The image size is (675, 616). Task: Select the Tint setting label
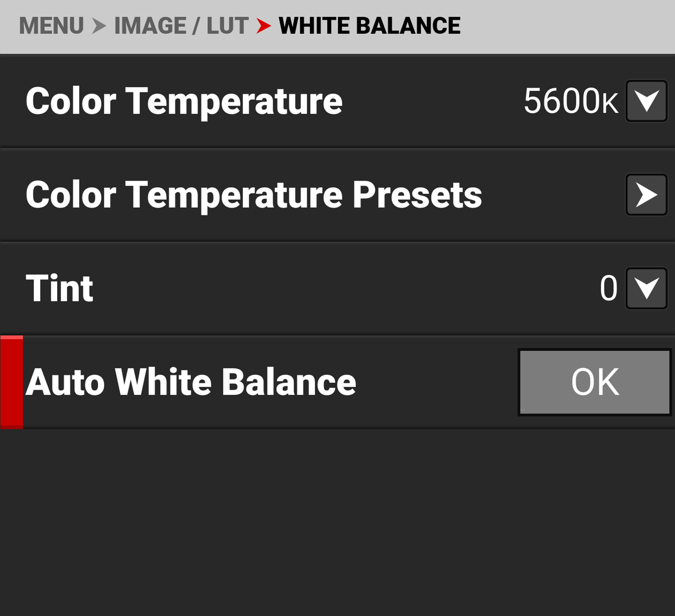(59, 288)
